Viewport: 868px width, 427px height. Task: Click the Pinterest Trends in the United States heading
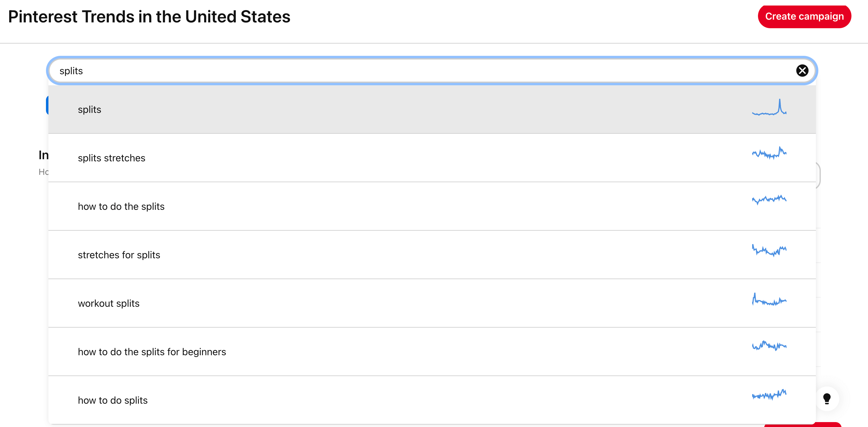(x=149, y=17)
